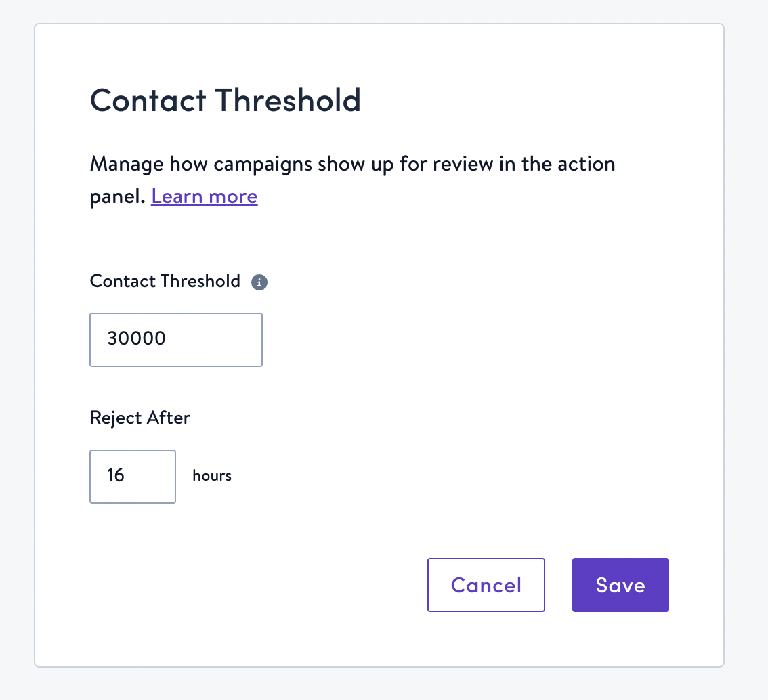
Task: Save the contact threshold settings
Action: [x=620, y=585]
